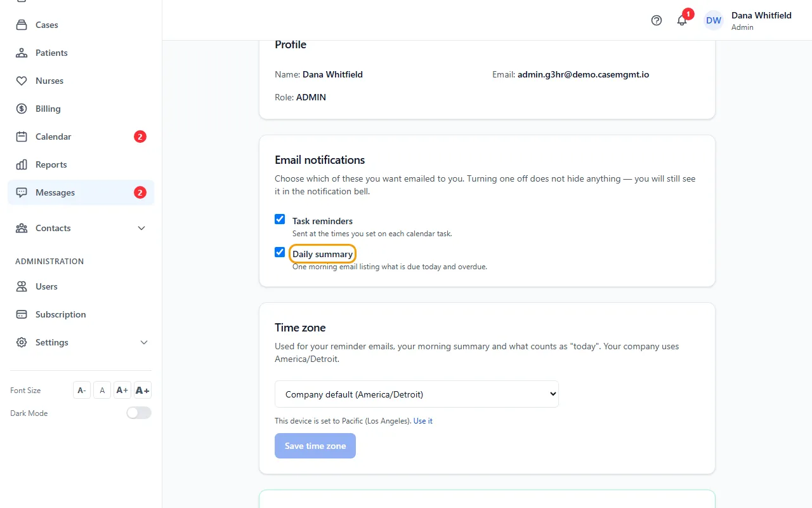Open the Cases menu item

[81, 25]
